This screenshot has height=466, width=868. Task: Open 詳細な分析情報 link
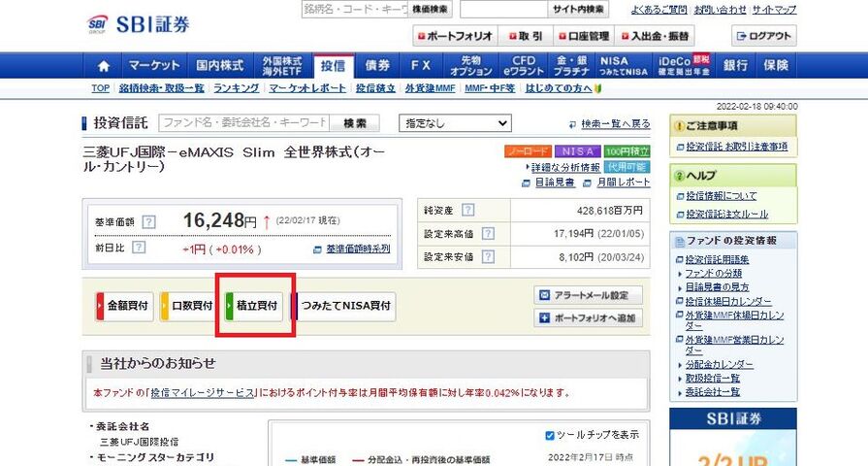[565, 167]
